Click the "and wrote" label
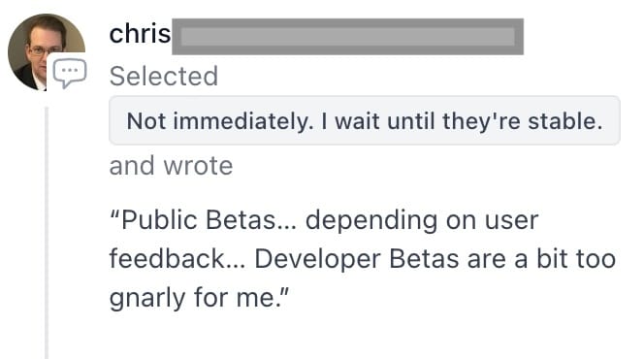Screen dimensions: 644x359 pyautogui.click(x=171, y=166)
